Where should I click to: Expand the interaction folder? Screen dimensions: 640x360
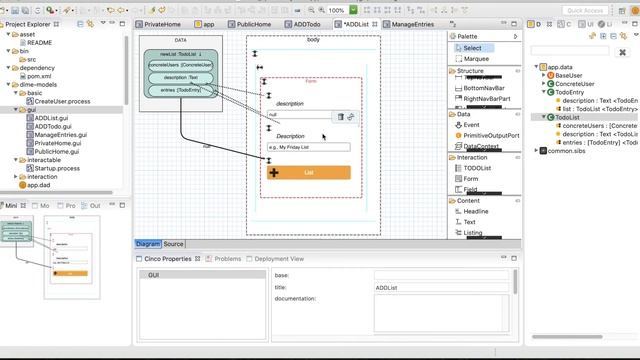tap(16, 177)
